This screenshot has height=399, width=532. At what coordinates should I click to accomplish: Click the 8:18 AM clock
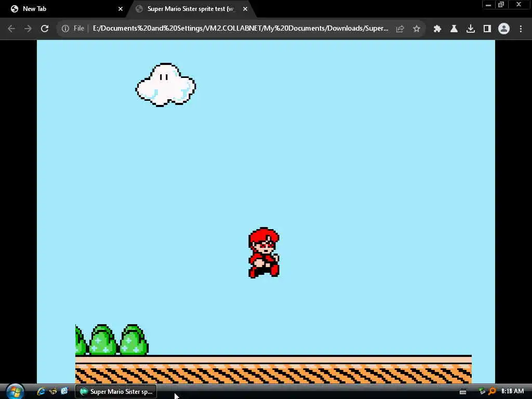[x=512, y=391]
